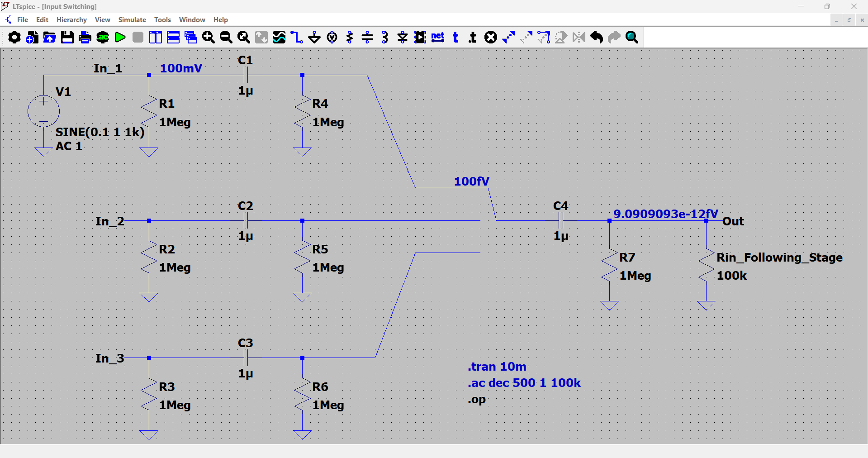This screenshot has width=868, height=458.
Task: Place an inductor component
Action: click(x=385, y=37)
